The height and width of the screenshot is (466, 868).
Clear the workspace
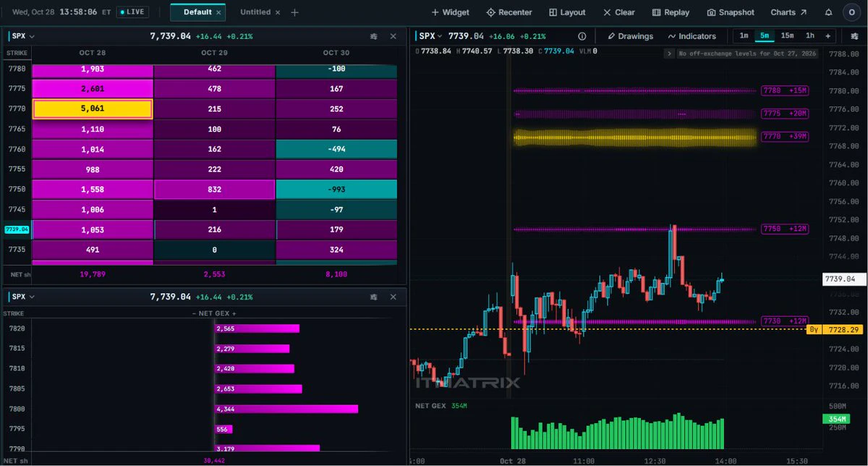618,12
